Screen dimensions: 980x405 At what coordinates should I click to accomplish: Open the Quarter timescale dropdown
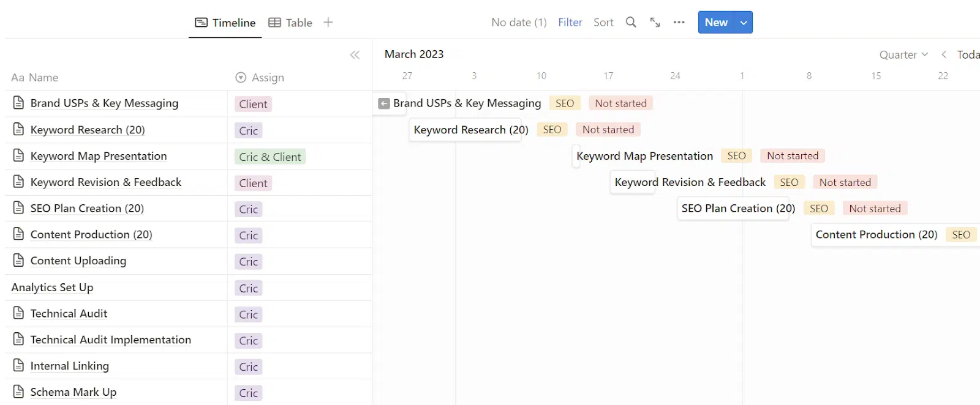pyautogui.click(x=903, y=54)
